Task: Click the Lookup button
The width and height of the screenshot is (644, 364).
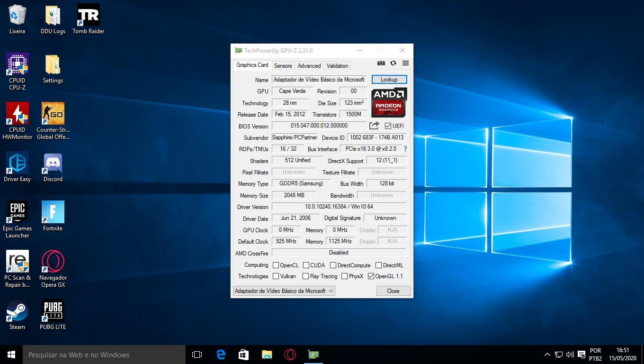Action: (x=389, y=80)
